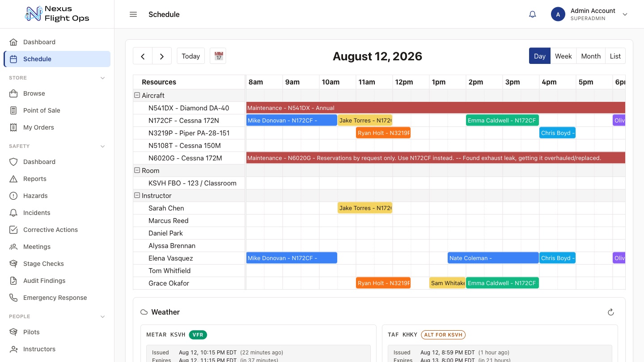Screen dimensions: 644x362
Task: Refresh the Weather panel
Action: point(611,312)
